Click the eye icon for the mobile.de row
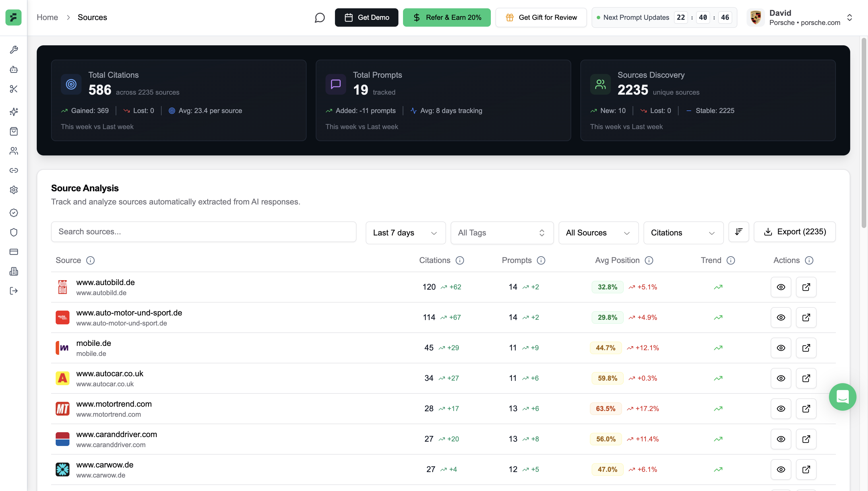868x491 pixels. coord(780,348)
